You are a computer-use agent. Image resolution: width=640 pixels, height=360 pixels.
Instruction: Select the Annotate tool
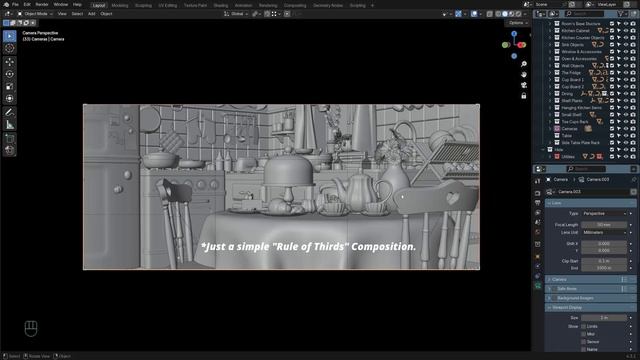(10, 112)
